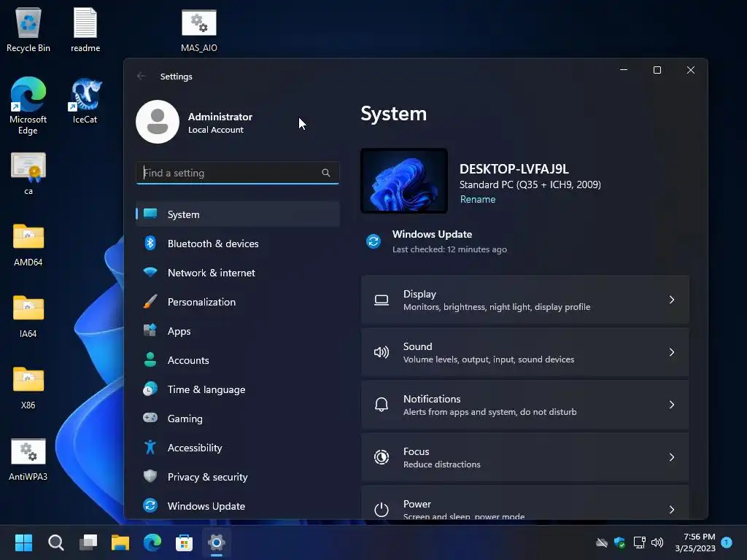Click the Settings gear on the taskbar
This screenshot has height=560, width=747.
point(216,542)
